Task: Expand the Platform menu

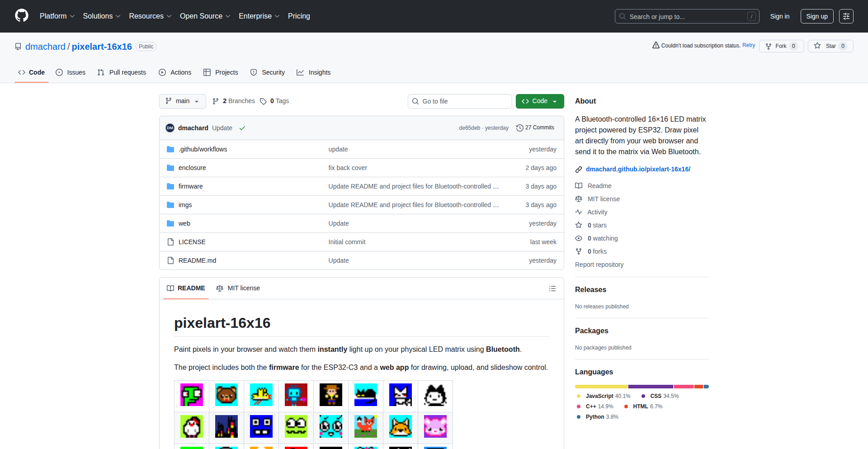Action: 57,16
